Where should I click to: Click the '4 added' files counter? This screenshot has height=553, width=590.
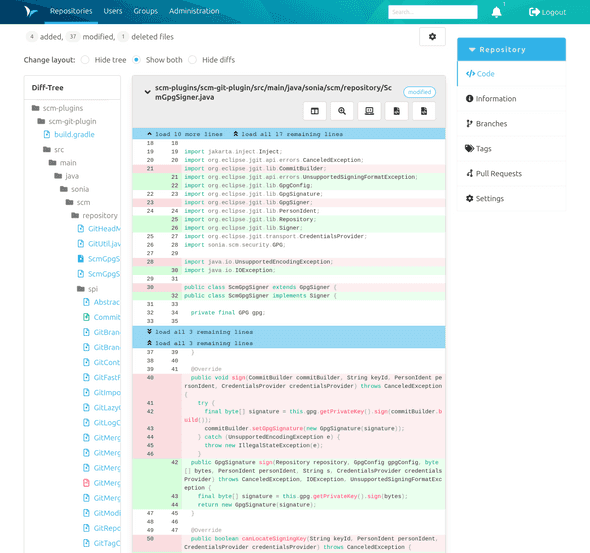click(x=44, y=36)
